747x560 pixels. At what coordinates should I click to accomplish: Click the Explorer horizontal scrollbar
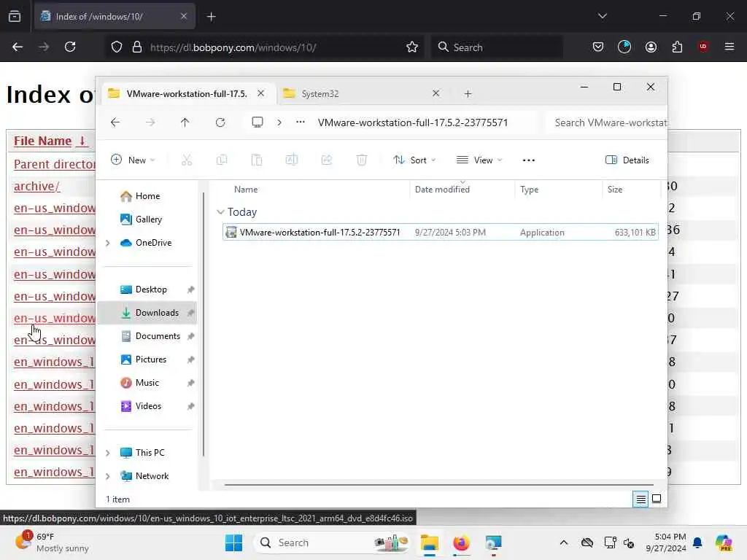[x=438, y=485]
